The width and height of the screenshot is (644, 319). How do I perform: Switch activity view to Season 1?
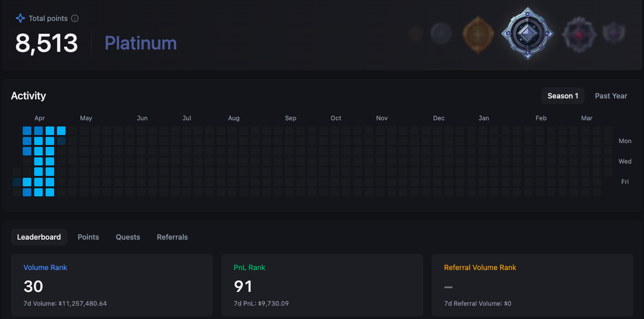563,96
